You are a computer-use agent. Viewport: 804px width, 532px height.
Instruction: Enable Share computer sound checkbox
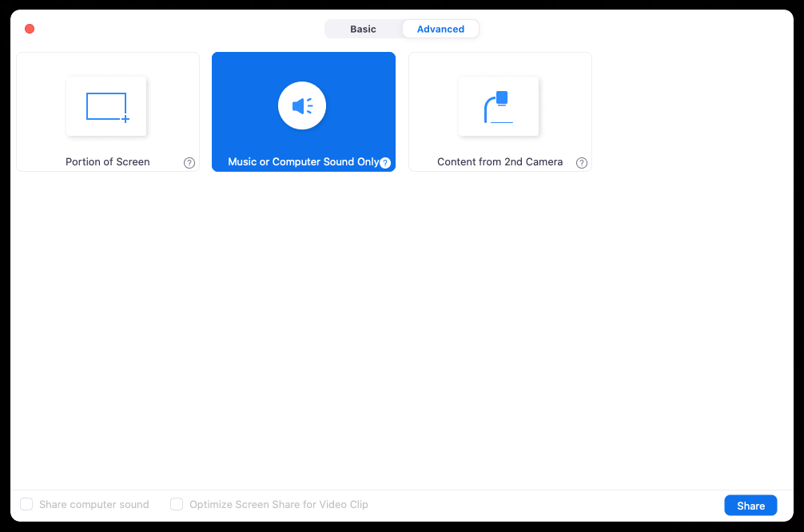[26, 504]
